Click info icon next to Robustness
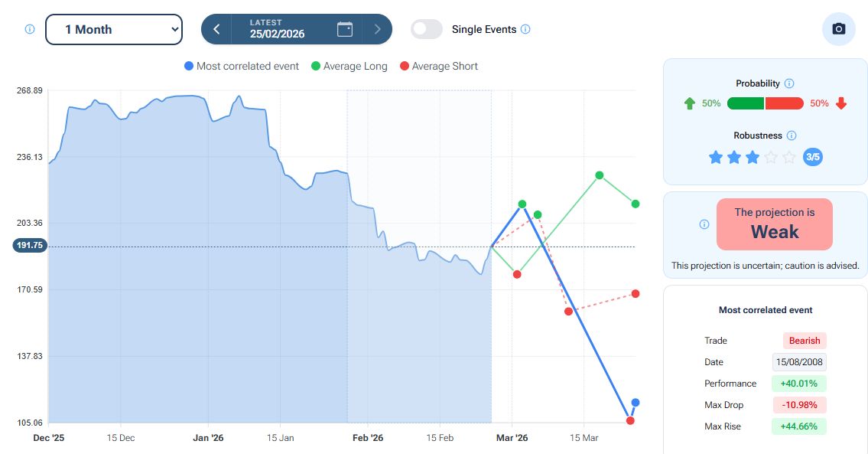 (x=792, y=136)
